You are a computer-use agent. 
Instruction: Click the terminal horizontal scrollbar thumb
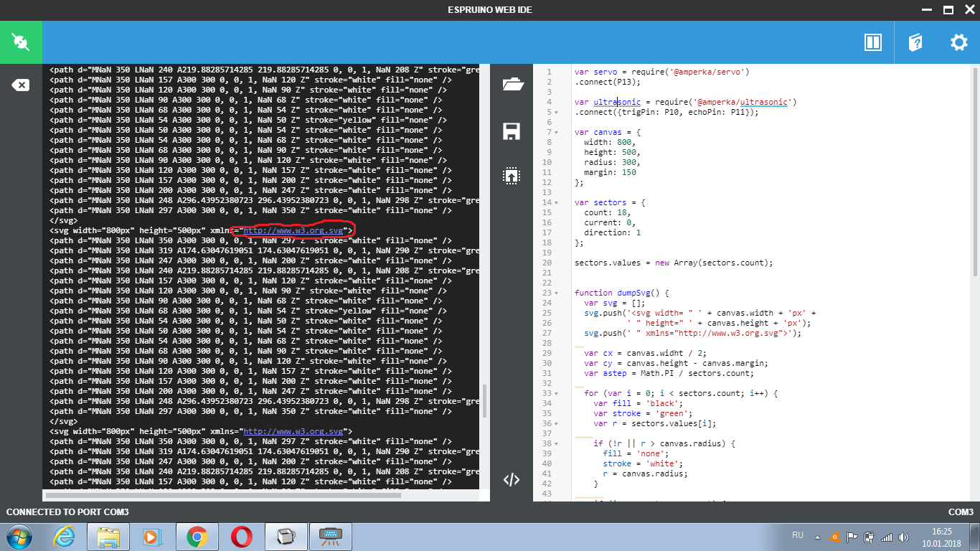pyautogui.click(x=223, y=495)
